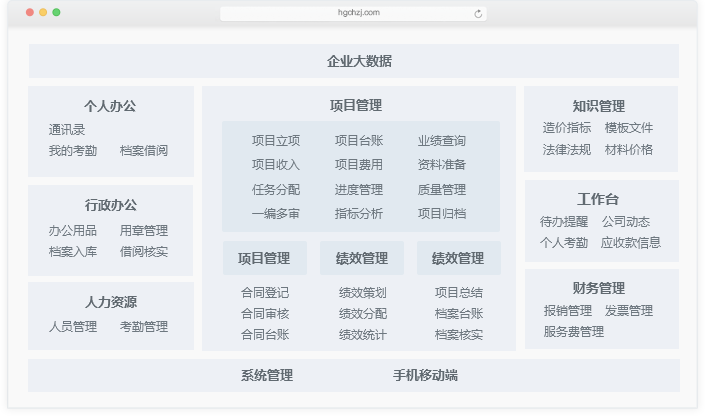Select 档案借阅 in 个人办公 section
The width and height of the screenshot is (705, 420).
[x=143, y=151]
